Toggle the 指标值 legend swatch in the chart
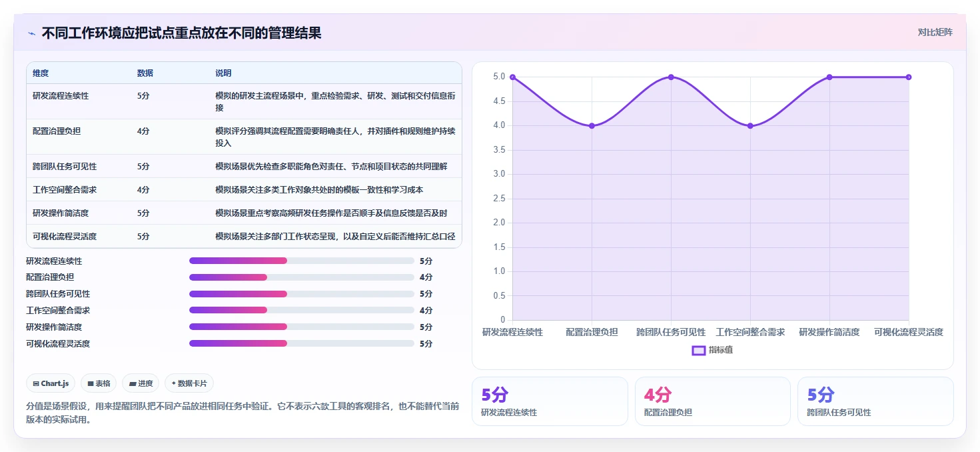Viewport: 980px width, 452px height. pyautogui.click(x=699, y=350)
